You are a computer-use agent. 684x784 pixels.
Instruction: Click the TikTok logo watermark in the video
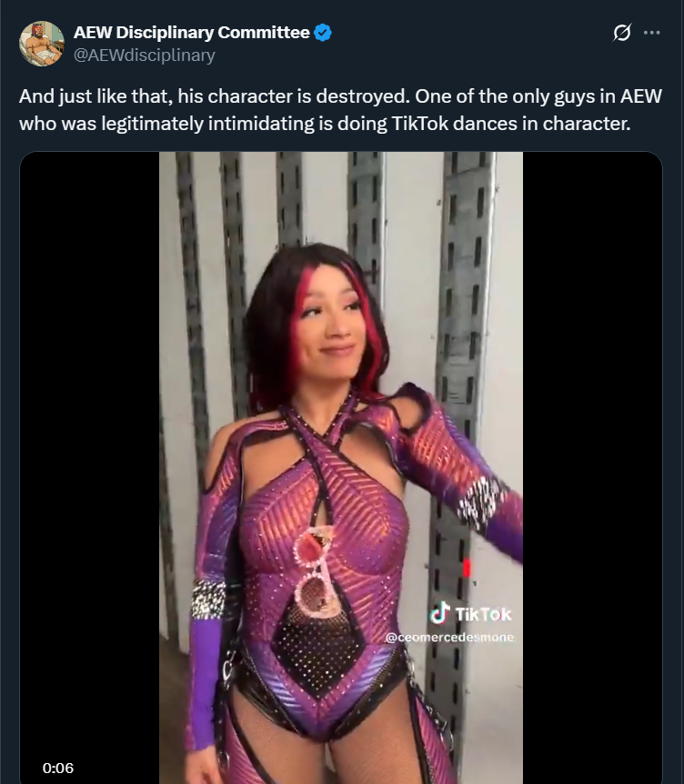click(x=440, y=613)
